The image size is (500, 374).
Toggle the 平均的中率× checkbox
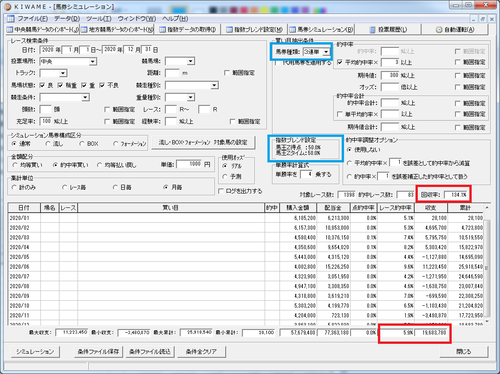[x=340, y=62]
